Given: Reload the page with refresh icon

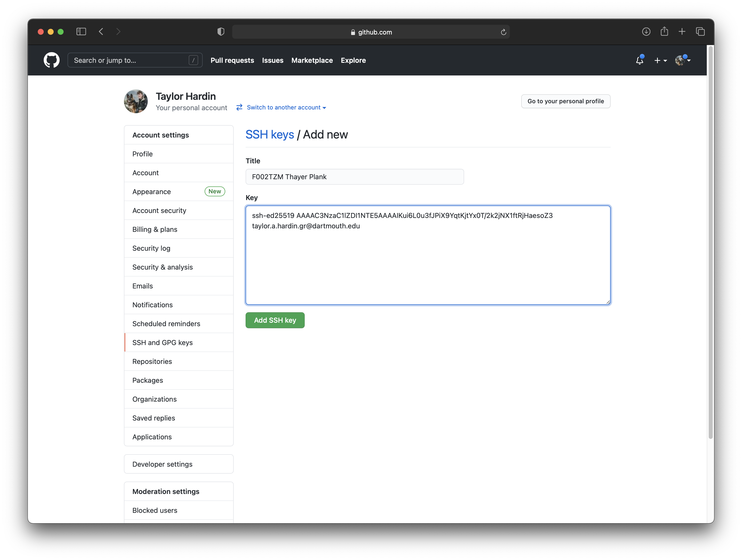Looking at the screenshot, I should point(503,32).
